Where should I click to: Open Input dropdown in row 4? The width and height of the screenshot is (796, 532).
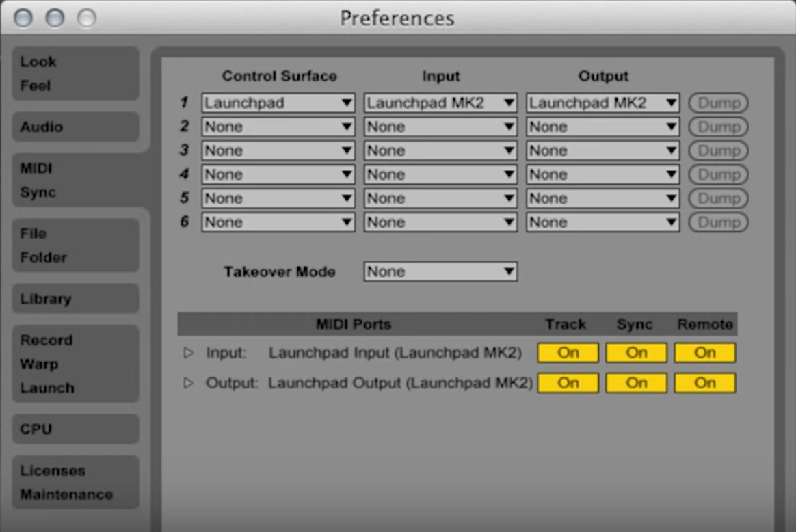tap(440, 174)
